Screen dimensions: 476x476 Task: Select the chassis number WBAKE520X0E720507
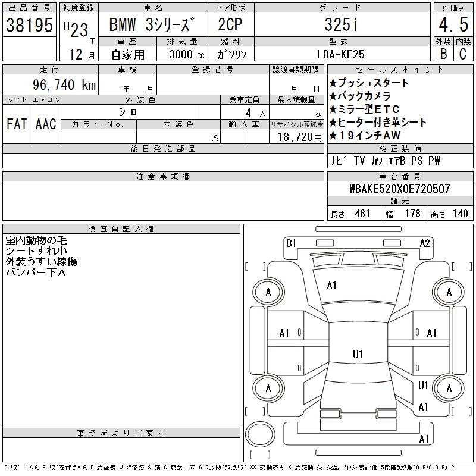[x=399, y=189]
